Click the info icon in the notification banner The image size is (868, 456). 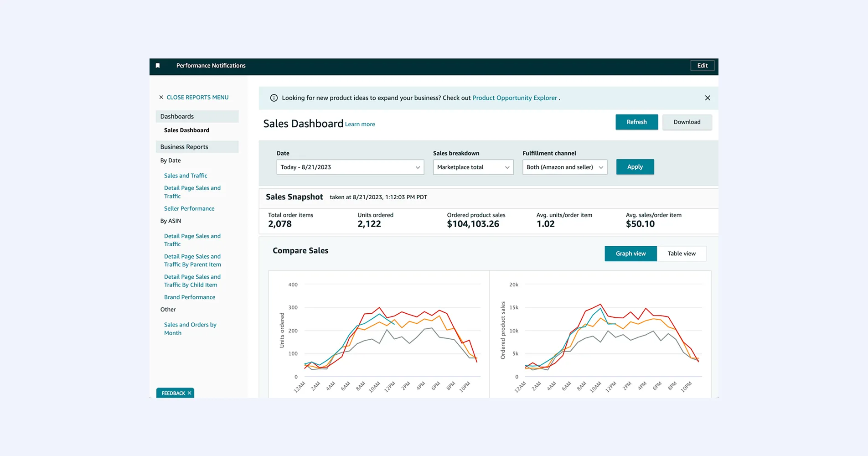tap(274, 98)
